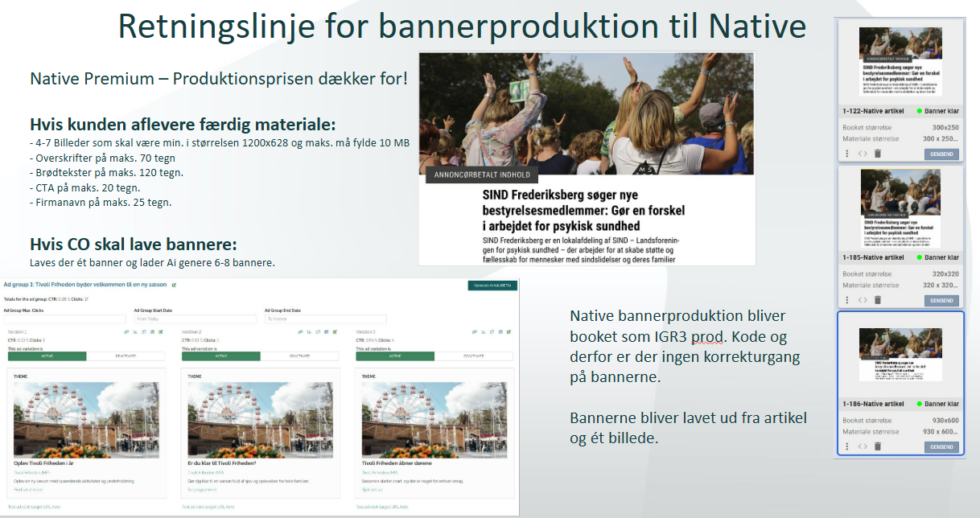This screenshot has width=980, height=518.
Task: Click 'Banner klar' status on 1-186-Native artikel
Action: coord(938,404)
